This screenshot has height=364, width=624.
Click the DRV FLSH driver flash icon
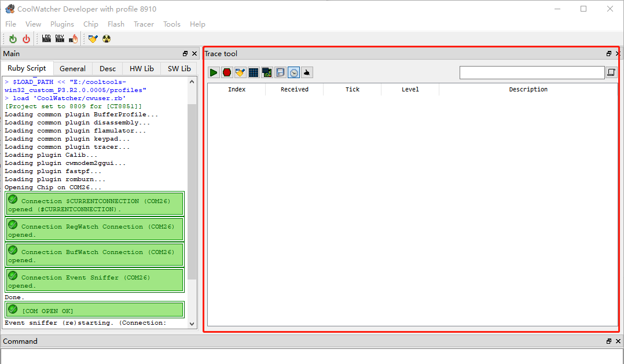[60, 39]
